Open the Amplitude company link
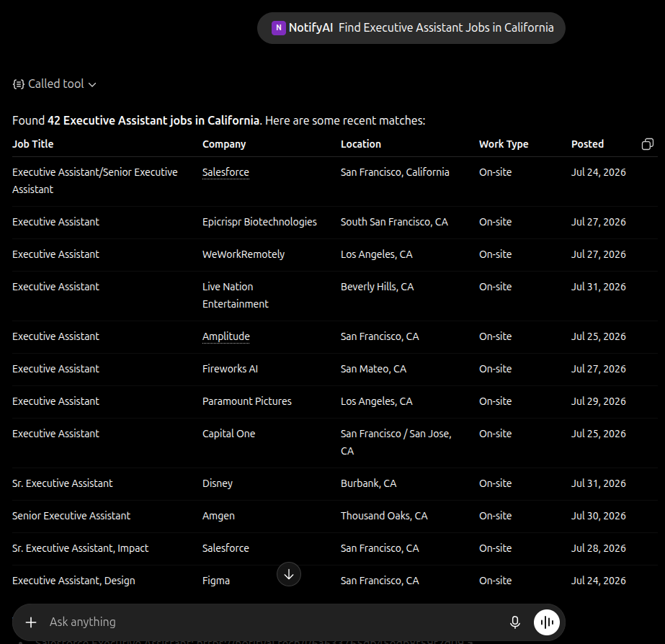Viewport: 665px width, 644px height. click(226, 336)
